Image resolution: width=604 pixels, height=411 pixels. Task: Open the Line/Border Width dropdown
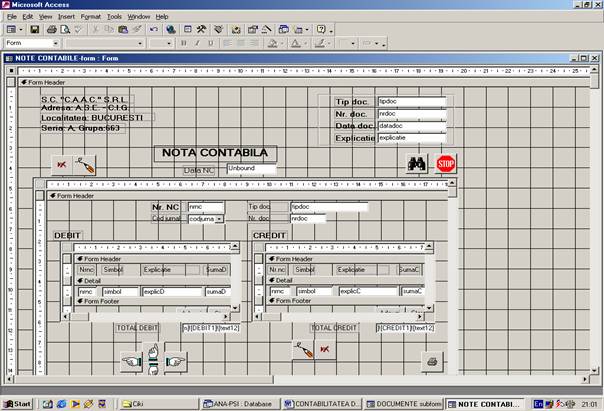[x=352, y=43]
